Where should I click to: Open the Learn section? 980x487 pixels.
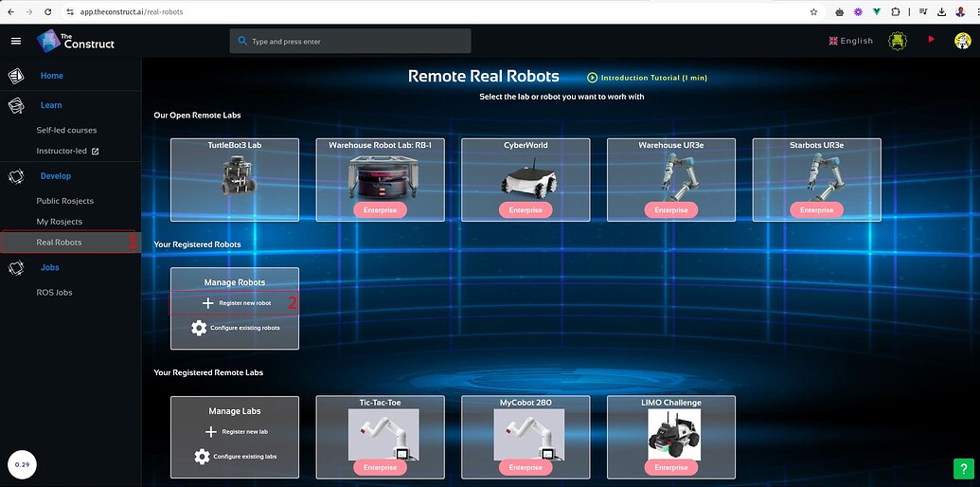pos(51,105)
